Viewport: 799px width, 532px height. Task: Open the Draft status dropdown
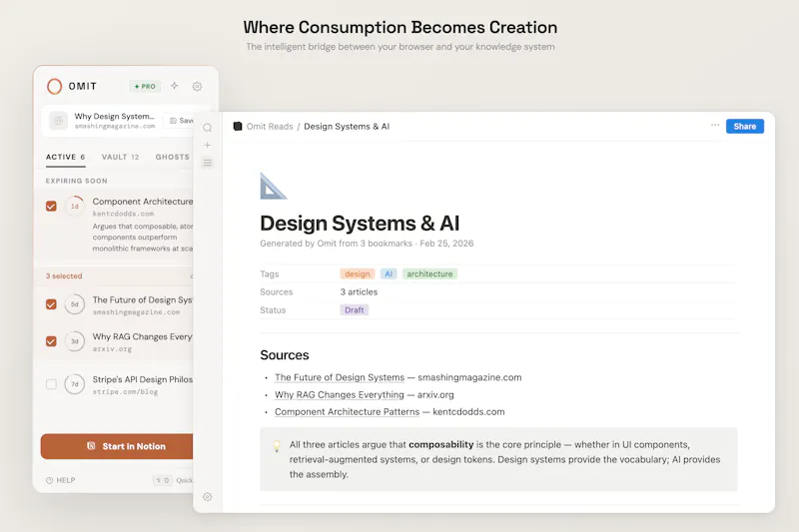tap(355, 310)
